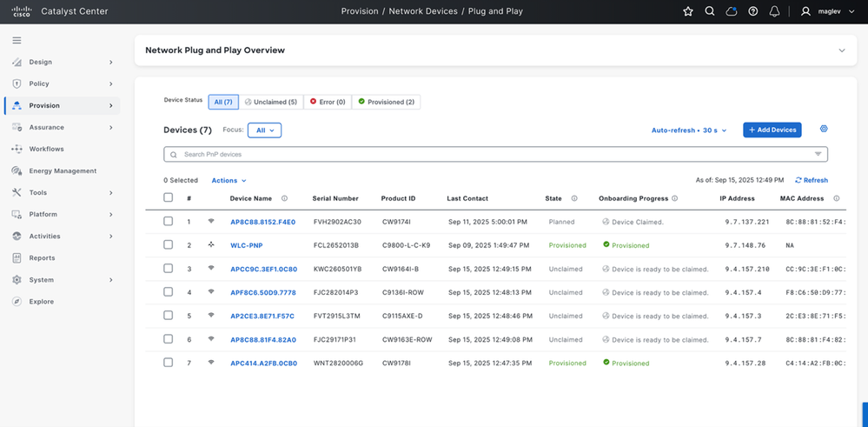Check the box for APCC9C.3EF1.0C80

[169, 268]
